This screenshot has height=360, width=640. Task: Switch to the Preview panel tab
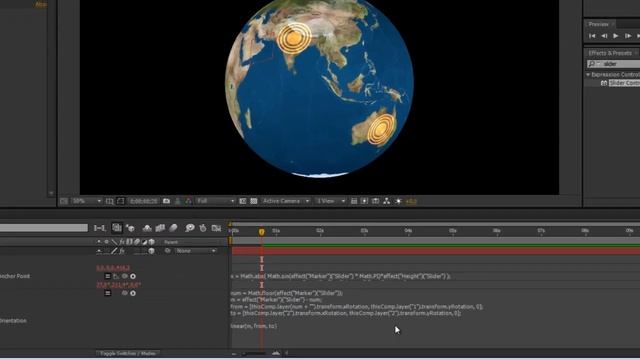pyautogui.click(x=598, y=24)
